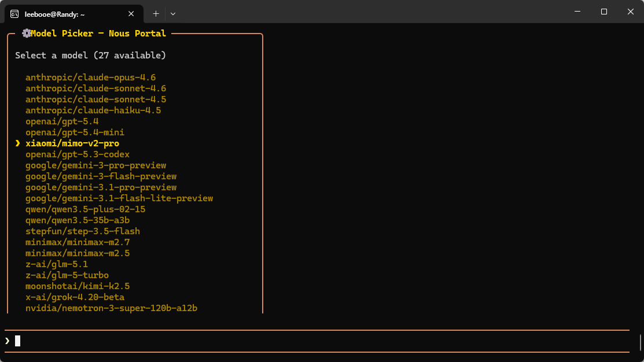This screenshot has width=644, height=362.
Task: Pick nvidia/nemotron-3-super-120b-a12b model
Action: [x=111, y=308]
